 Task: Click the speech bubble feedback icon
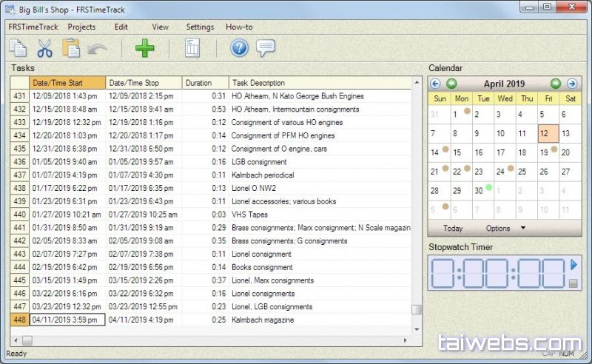pos(266,49)
